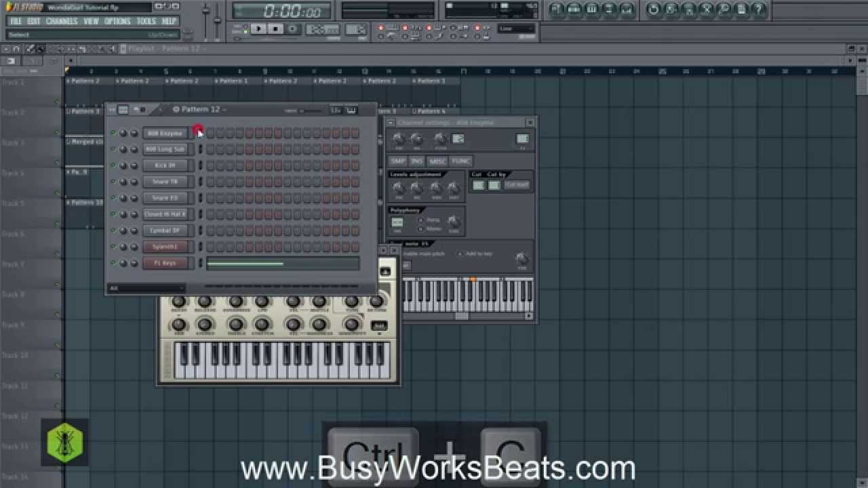Mute the 808 Long Sub channel
This screenshot has height=488, width=868.
[113, 150]
